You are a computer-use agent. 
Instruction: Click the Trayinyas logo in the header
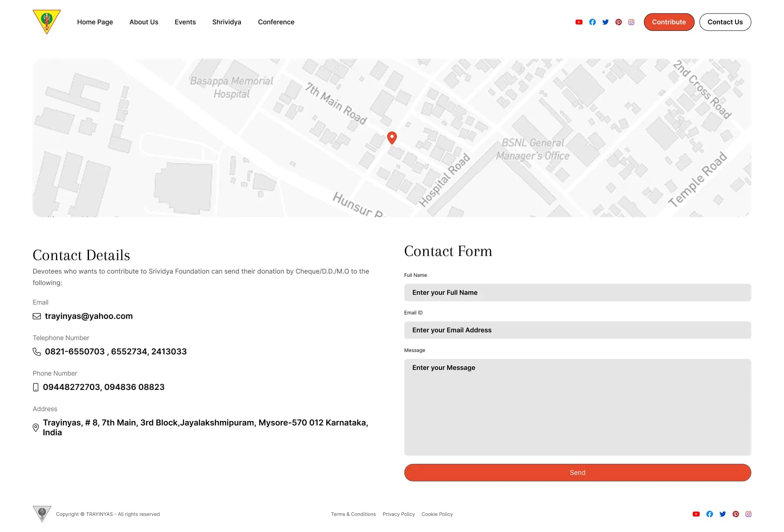(47, 22)
